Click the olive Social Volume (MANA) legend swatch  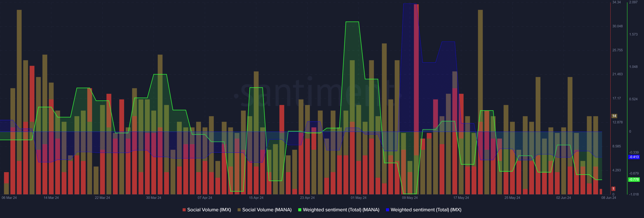click(x=239, y=210)
